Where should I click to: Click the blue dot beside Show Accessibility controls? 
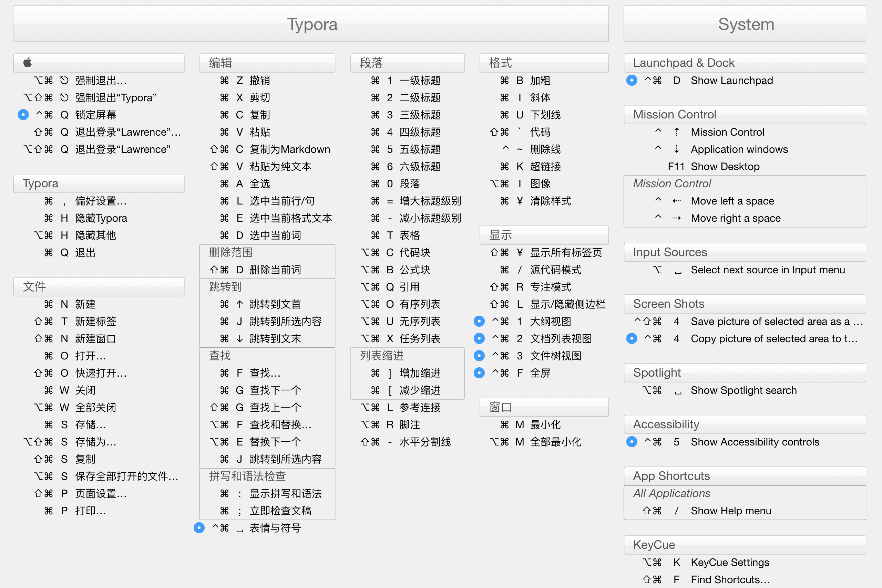pos(632,442)
